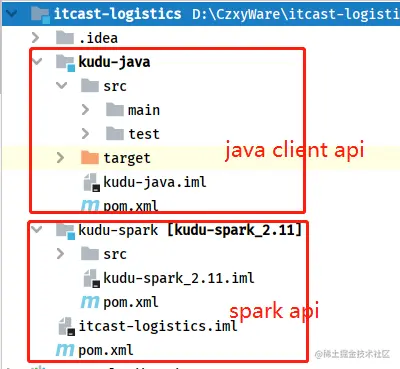Click the orange target folder icon

(x=90, y=157)
